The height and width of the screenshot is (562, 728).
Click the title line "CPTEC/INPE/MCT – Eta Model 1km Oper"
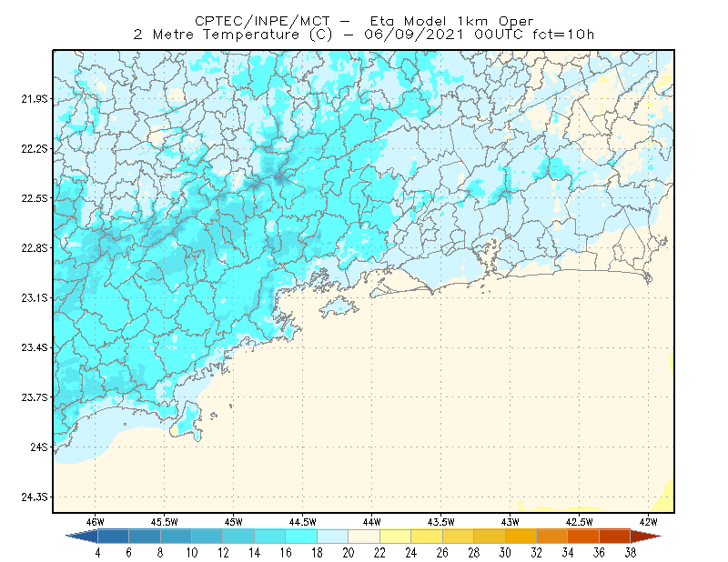pyautogui.click(x=364, y=21)
